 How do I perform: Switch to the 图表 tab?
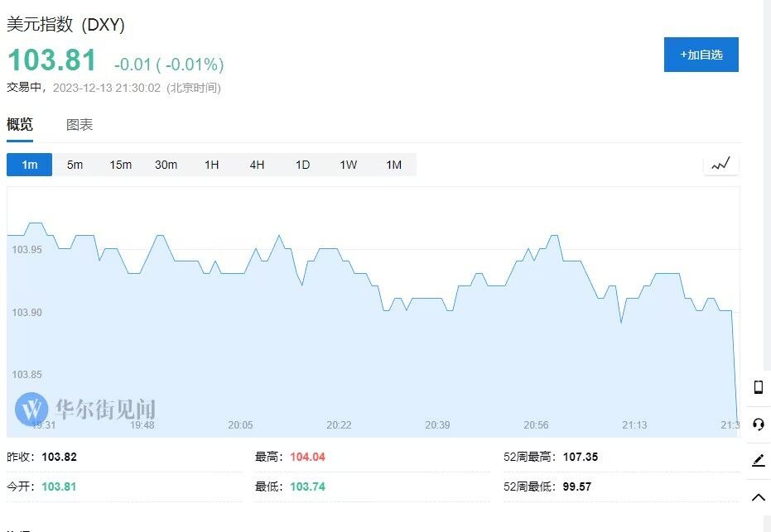pyautogui.click(x=80, y=125)
